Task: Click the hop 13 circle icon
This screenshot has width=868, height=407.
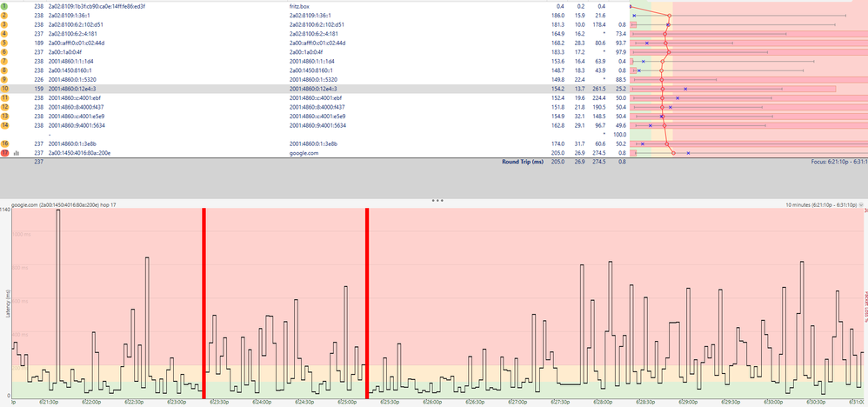Action: (x=4, y=117)
